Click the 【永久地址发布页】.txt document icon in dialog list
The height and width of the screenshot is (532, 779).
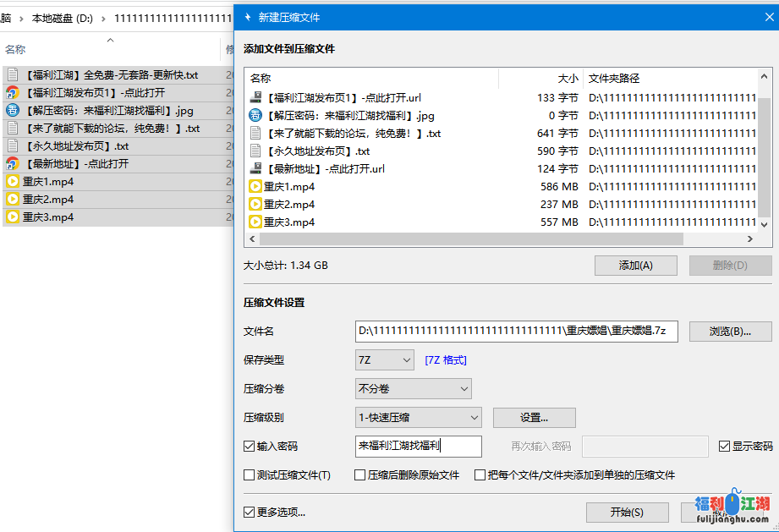pos(255,151)
